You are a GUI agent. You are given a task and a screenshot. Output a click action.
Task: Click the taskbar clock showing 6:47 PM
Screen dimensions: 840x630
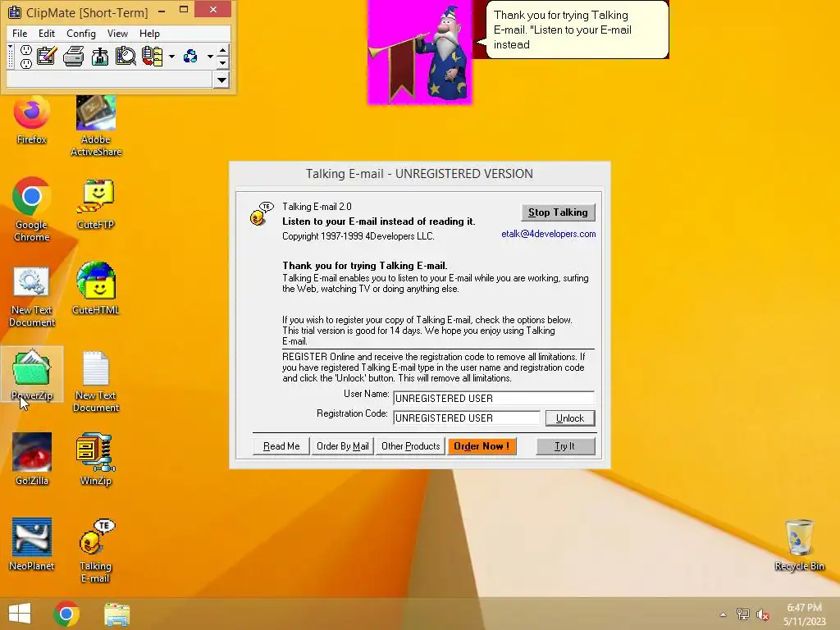pyautogui.click(x=804, y=614)
